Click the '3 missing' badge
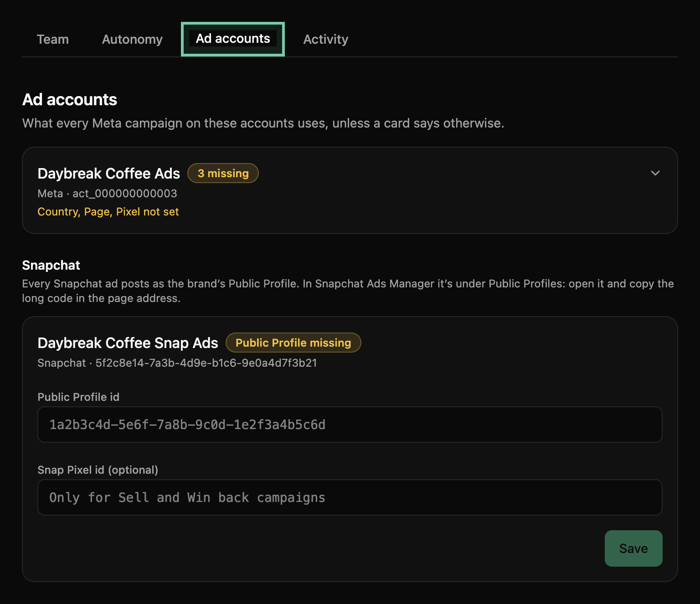This screenshot has width=700, height=604. tap(223, 173)
